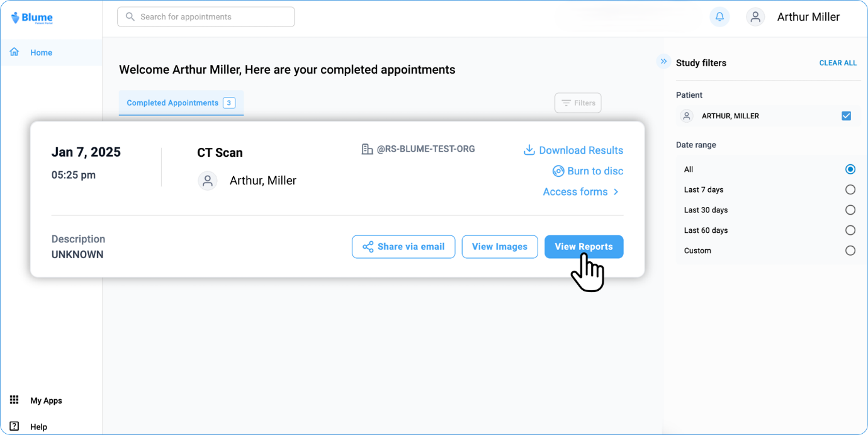The width and height of the screenshot is (868, 435).
Task: Click the user profile avatar icon
Action: 755,17
